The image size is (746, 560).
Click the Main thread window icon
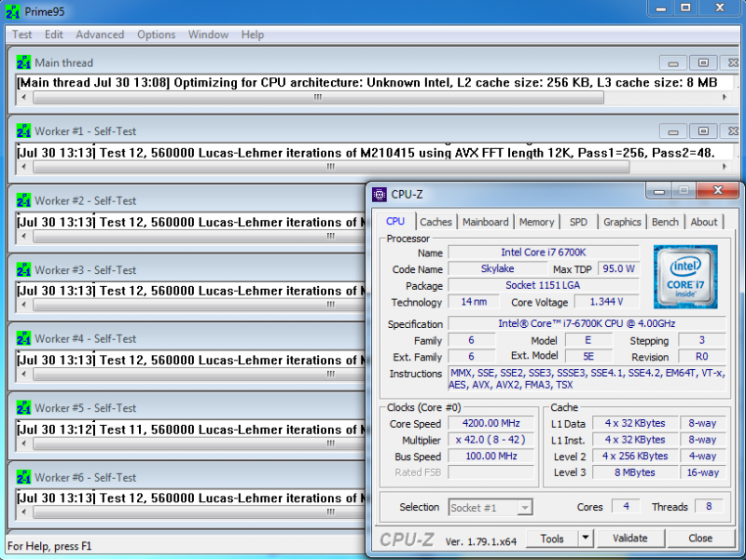(23, 62)
